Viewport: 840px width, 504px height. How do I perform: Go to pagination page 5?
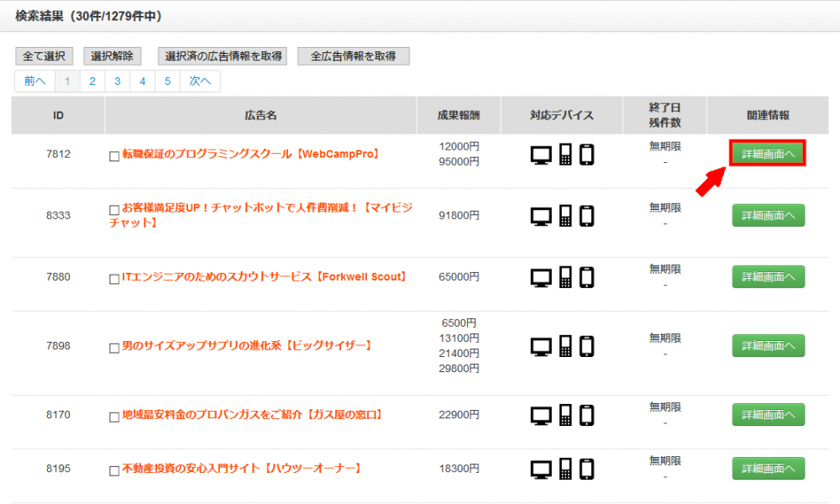[x=167, y=81]
